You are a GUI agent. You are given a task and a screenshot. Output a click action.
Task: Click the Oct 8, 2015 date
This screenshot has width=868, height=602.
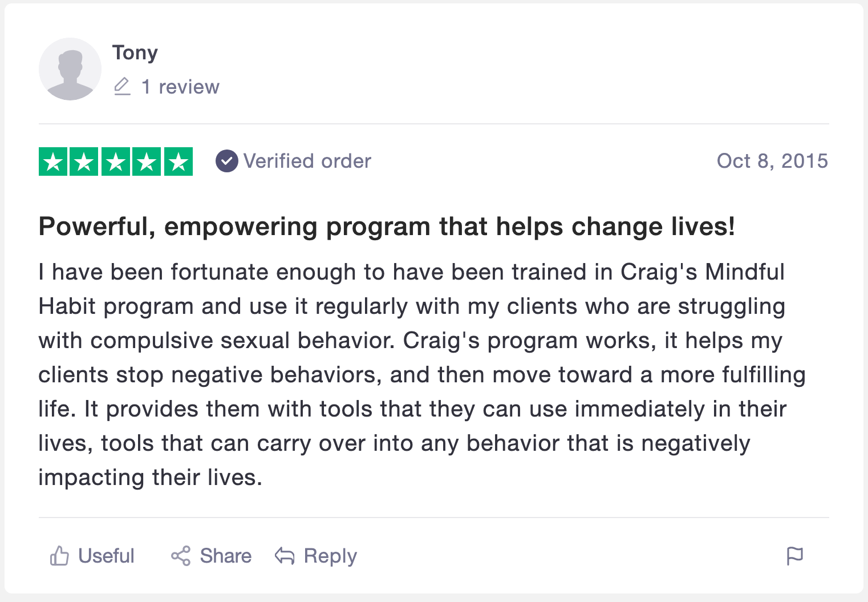772,161
